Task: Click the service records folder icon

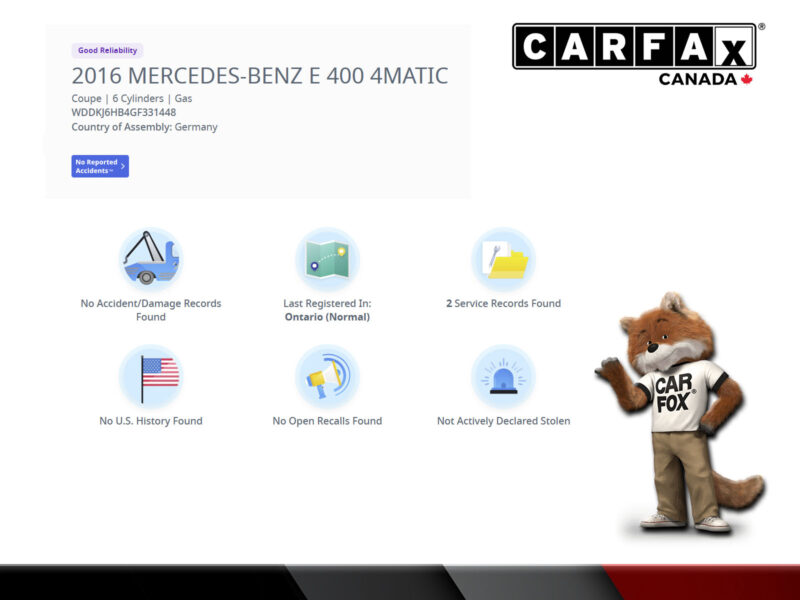Action: pos(504,259)
